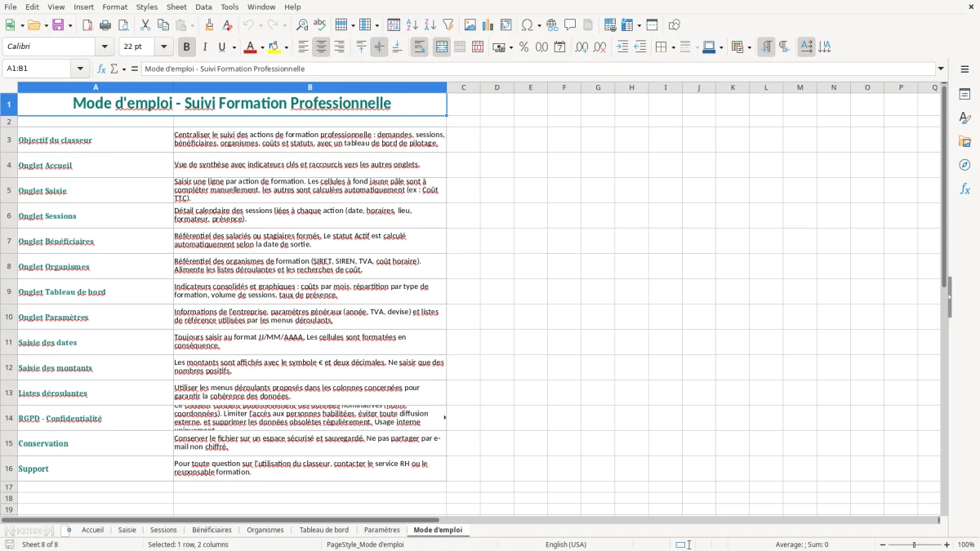Insert Special Character omega icon
The image size is (980, 551).
coord(527,25)
